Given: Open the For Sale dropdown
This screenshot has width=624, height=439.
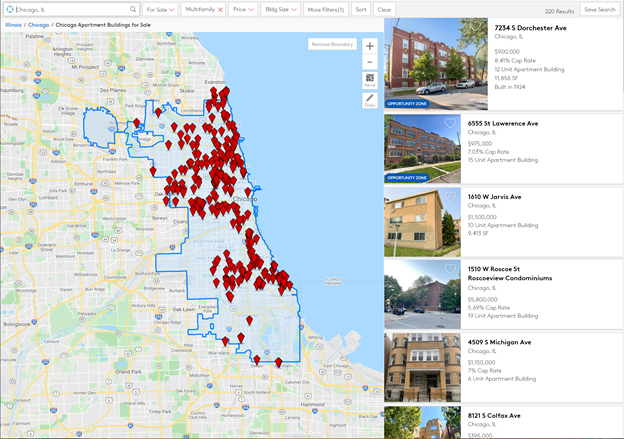Looking at the screenshot, I should 160,9.
